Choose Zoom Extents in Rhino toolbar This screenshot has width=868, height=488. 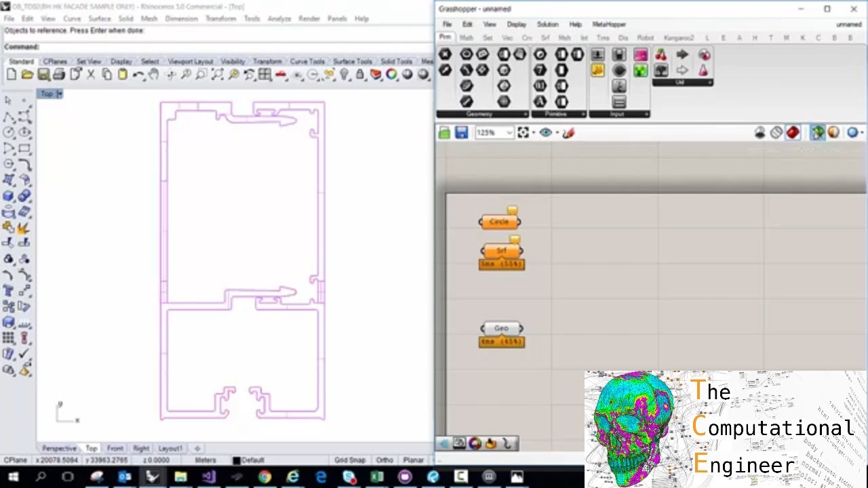217,75
